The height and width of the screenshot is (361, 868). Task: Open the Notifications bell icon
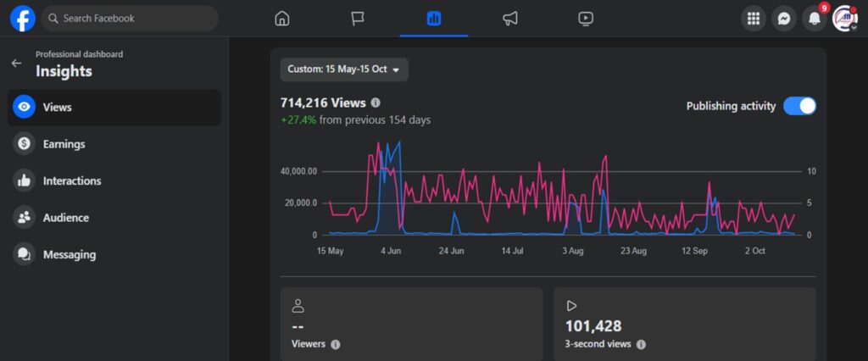click(815, 19)
